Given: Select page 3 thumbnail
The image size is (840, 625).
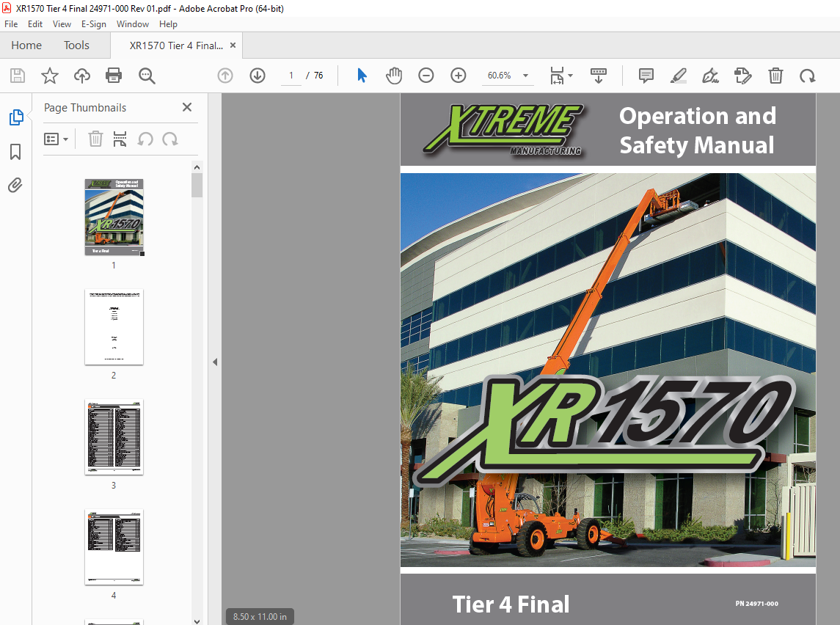Looking at the screenshot, I should [x=114, y=437].
